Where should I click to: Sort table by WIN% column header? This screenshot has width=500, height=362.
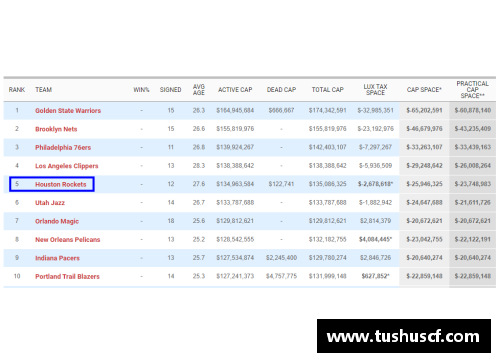[141, 90]
